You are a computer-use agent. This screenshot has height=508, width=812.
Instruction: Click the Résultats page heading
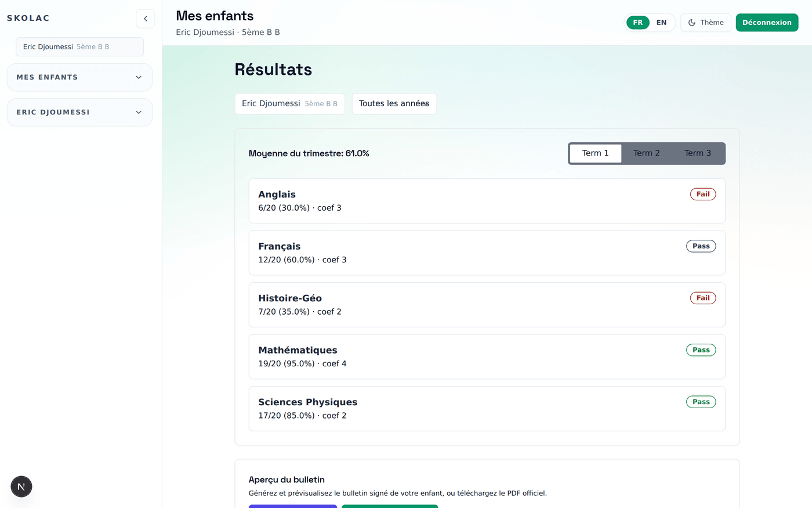pyautogui.click(x=273, y=70)
